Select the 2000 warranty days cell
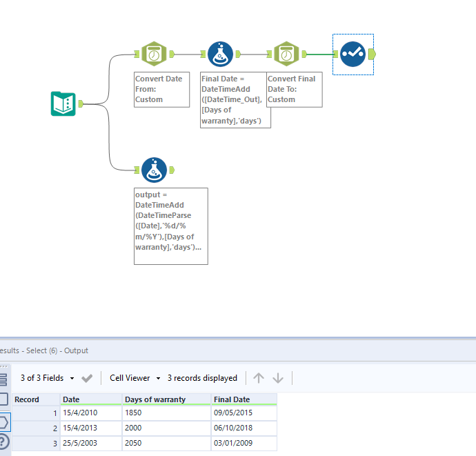 [166, 428]
